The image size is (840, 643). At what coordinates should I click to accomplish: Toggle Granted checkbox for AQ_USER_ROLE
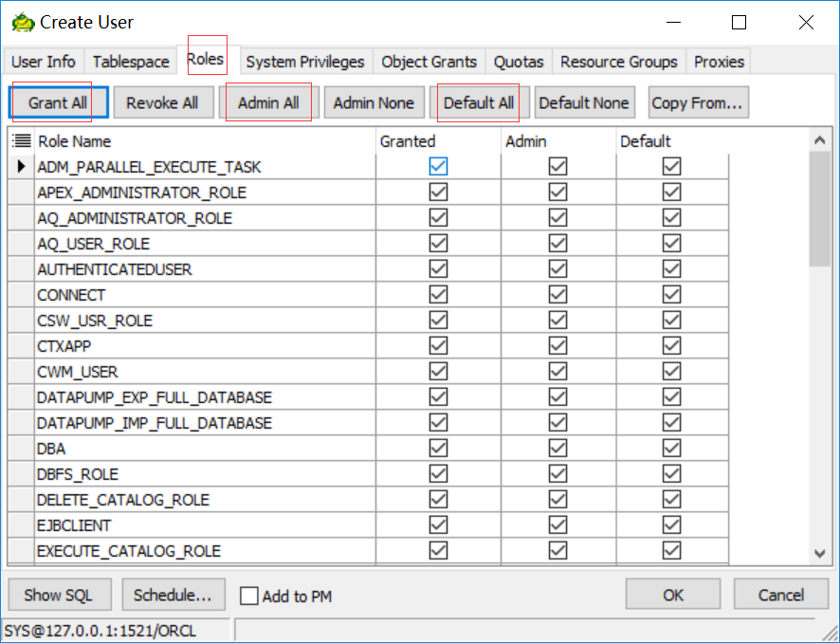point(438,244)
